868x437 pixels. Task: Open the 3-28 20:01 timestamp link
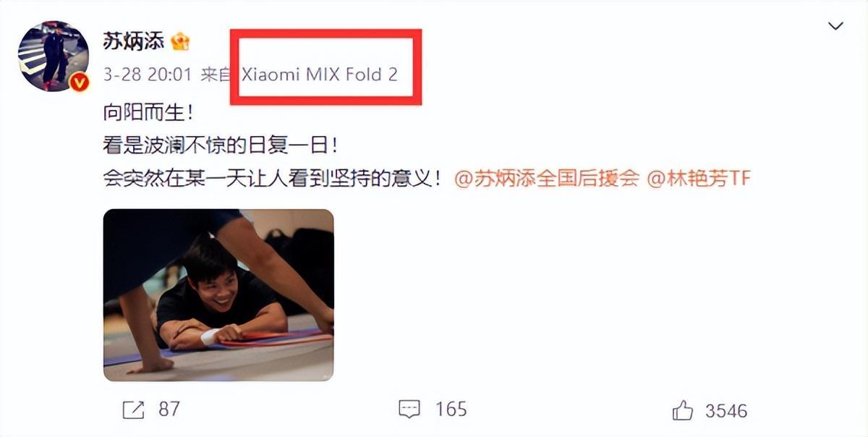148,75
